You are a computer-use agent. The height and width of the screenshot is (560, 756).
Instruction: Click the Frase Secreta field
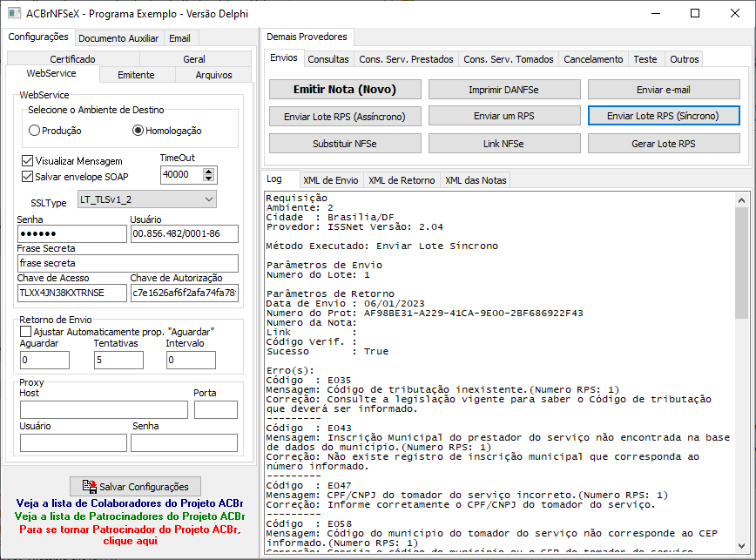pyautogui.click(x=128, y=263)
